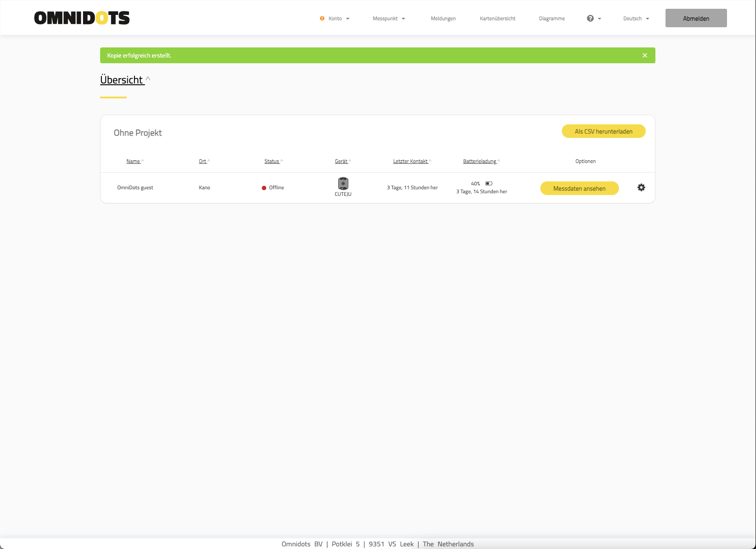Dismiss the green success notification

click(644, 55)
